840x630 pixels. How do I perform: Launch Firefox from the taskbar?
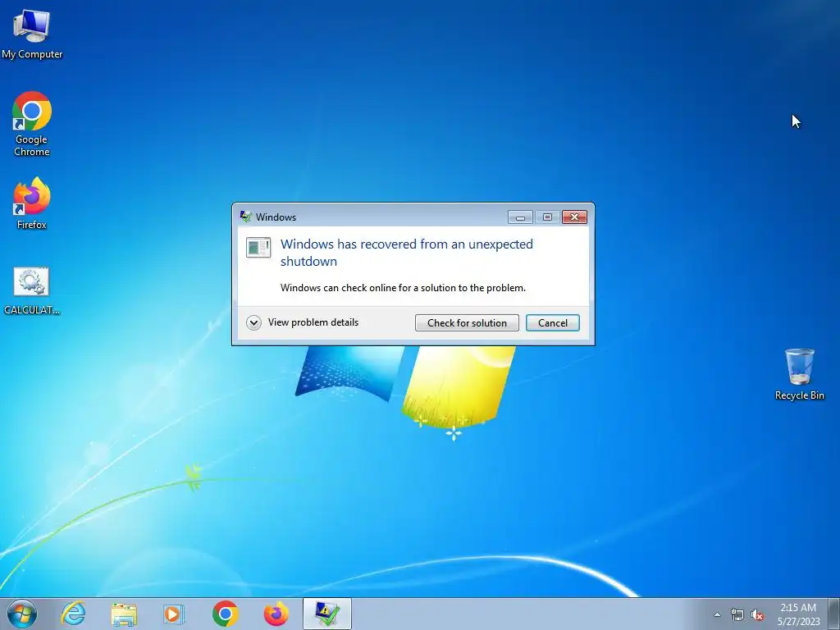(276, 614)
